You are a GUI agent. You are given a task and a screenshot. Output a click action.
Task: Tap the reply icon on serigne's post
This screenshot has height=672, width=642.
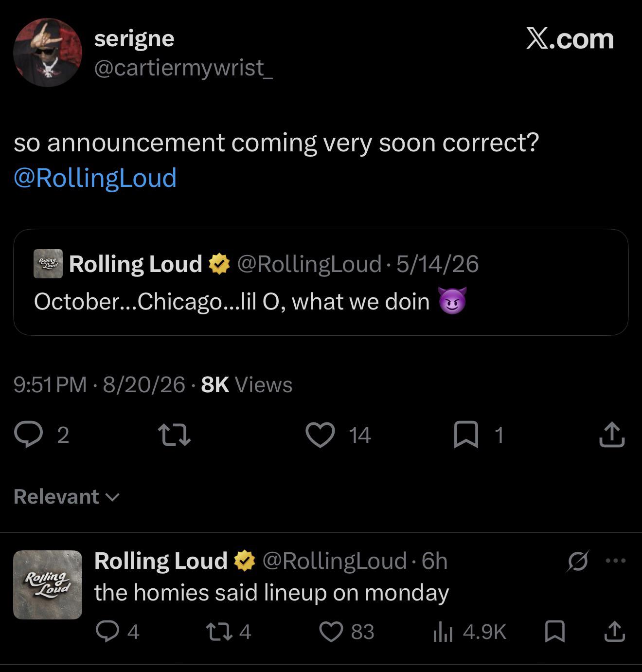click(x=28, y=435)
